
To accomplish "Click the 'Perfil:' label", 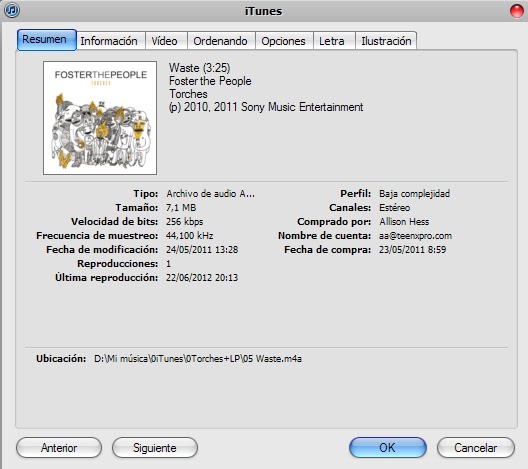I will 356,194.
